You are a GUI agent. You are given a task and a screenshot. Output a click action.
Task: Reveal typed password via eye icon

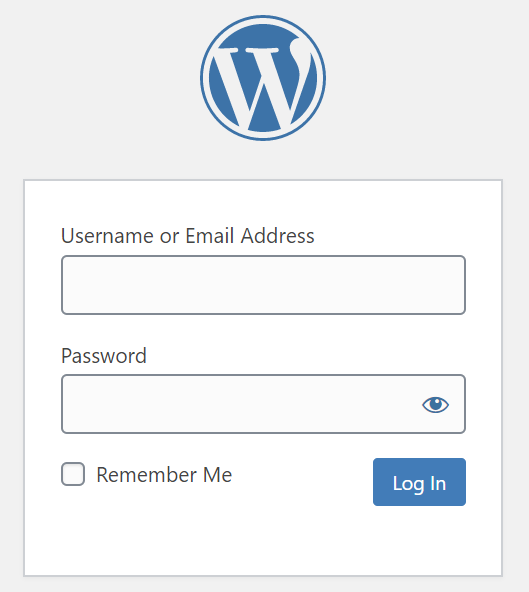(x=435, y=405)
